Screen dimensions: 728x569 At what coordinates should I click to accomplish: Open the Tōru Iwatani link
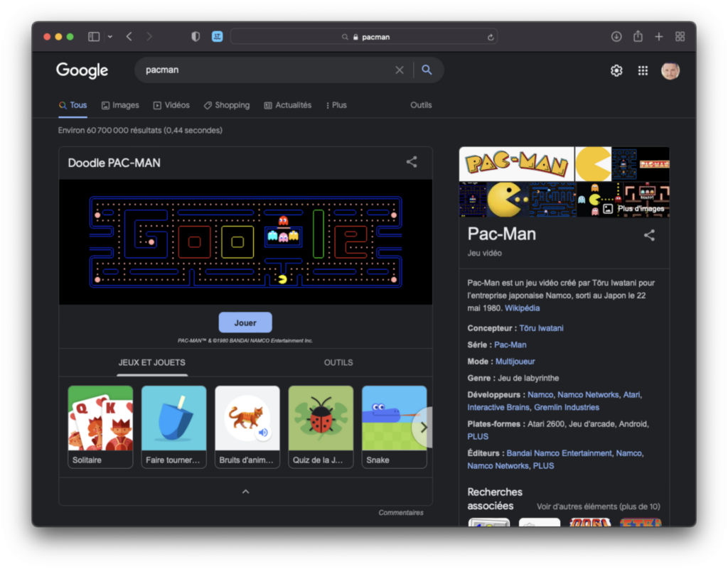(541, 328)
